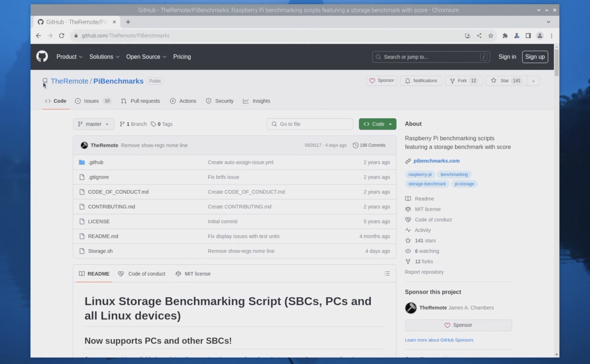Click the share page icon

[479, 36]
